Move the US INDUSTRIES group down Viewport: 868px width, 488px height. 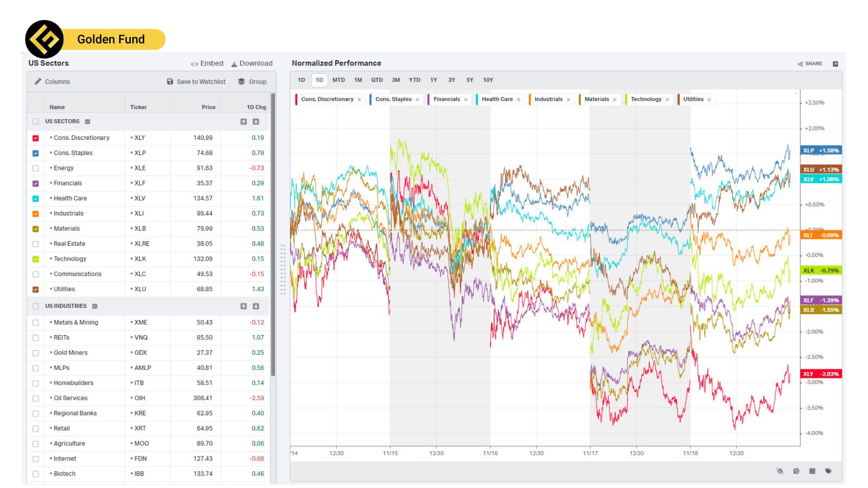coord(256,306)
